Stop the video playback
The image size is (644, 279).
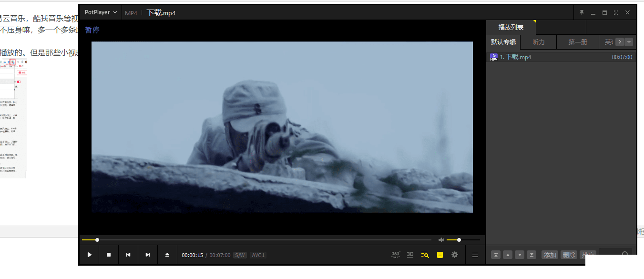click(x=109, y=255)
